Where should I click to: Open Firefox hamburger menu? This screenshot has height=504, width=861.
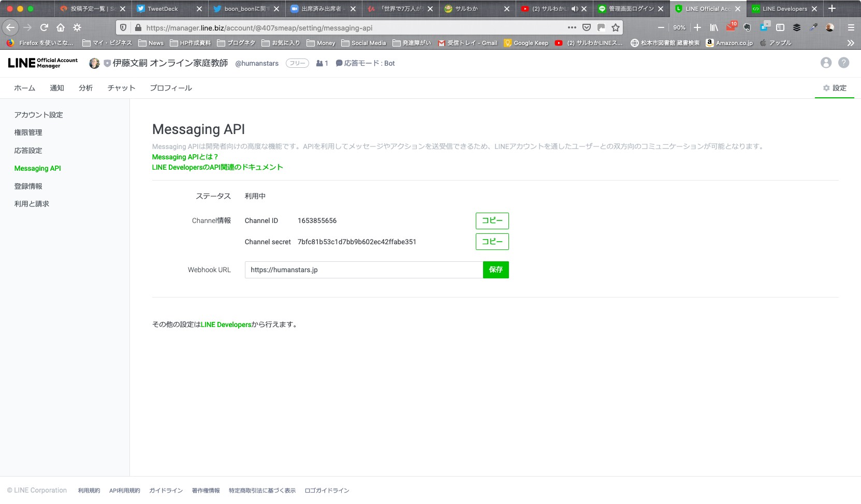[x=851, y=27]
